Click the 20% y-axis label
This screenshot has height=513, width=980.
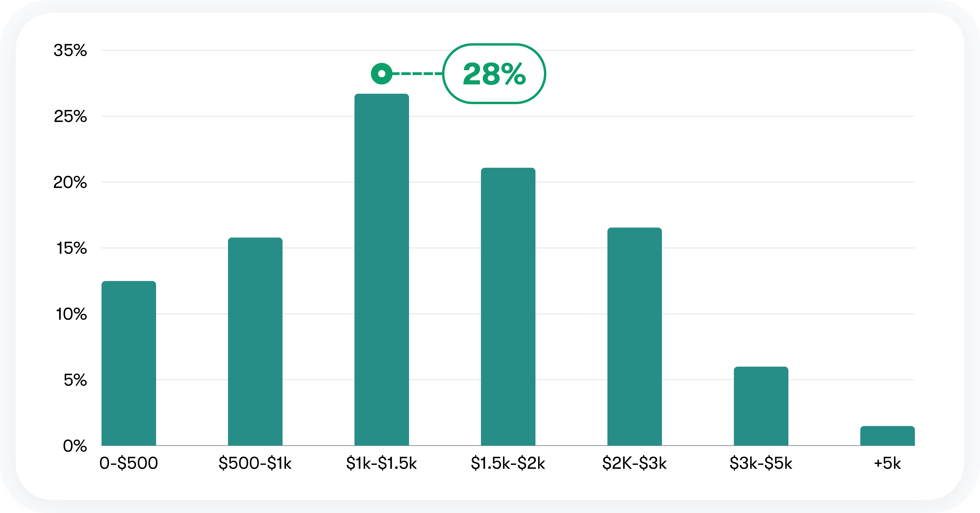70,182
